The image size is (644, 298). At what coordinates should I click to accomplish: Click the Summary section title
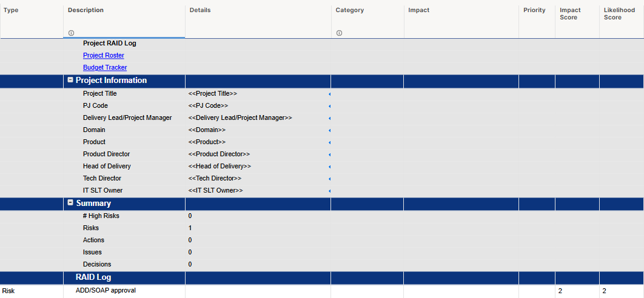pos(93,203)
